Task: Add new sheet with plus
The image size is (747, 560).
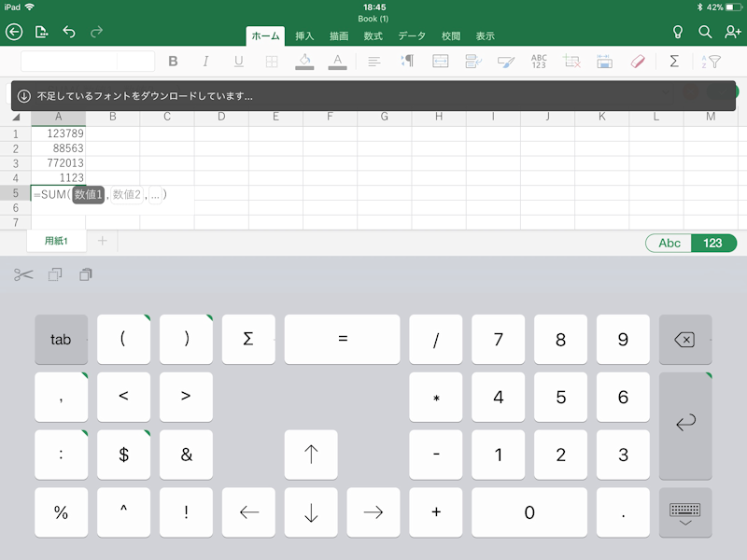Action: point(102,241)
